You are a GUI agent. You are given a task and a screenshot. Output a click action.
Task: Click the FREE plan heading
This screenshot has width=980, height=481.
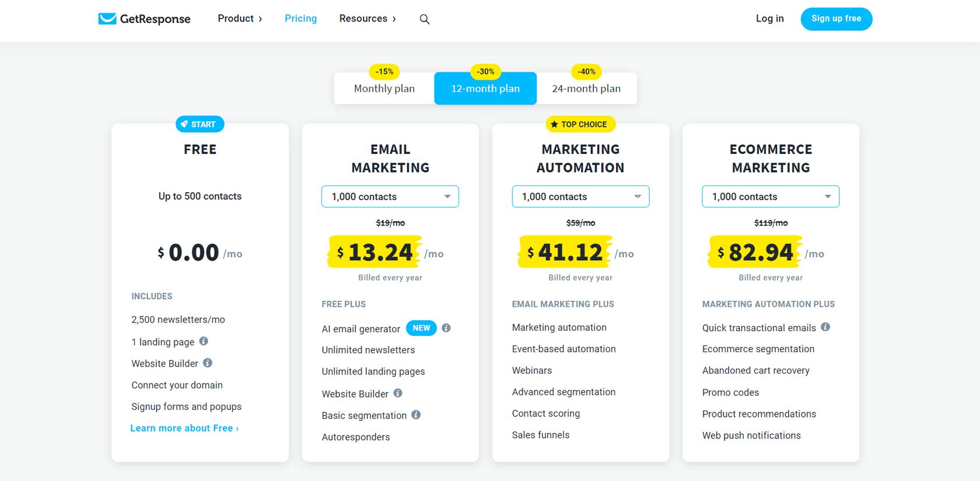(200, 149)
